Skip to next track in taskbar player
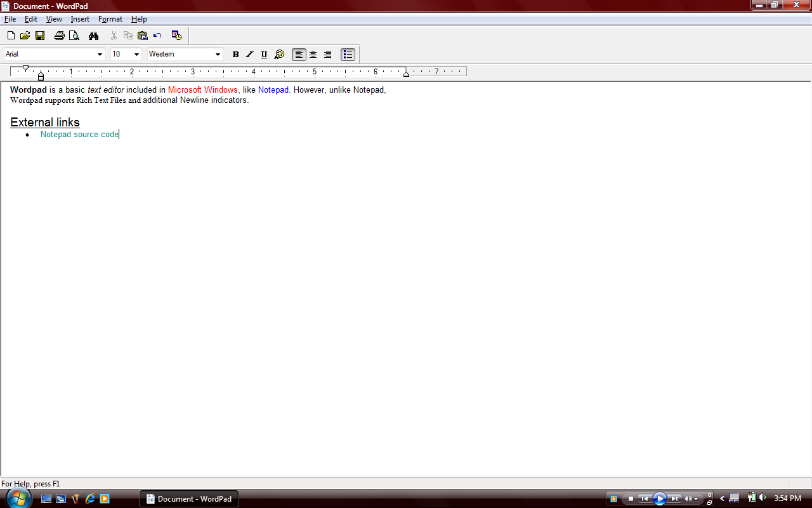This screenshot has height=508, width=812. [x=676, y=499]
